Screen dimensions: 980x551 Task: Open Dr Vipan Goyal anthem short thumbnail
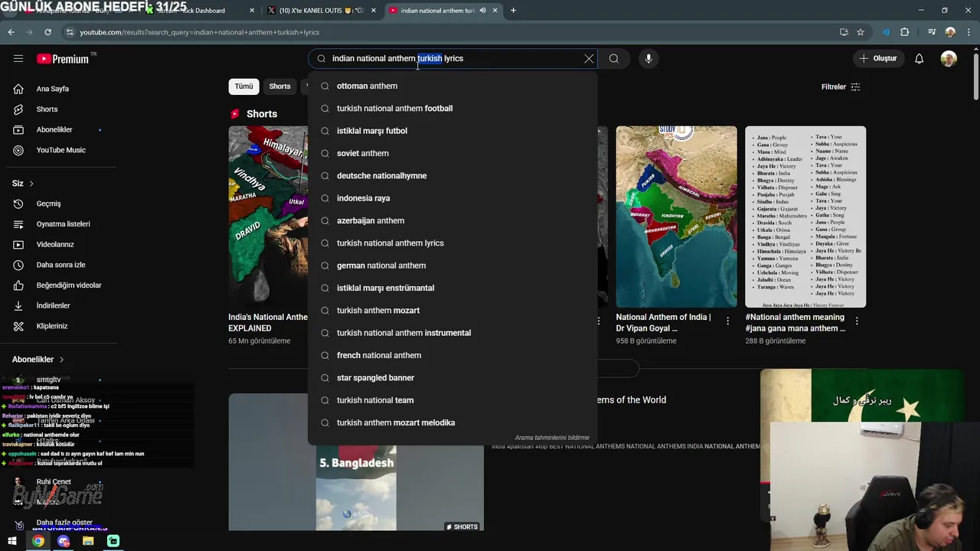(x=676, y=217)
